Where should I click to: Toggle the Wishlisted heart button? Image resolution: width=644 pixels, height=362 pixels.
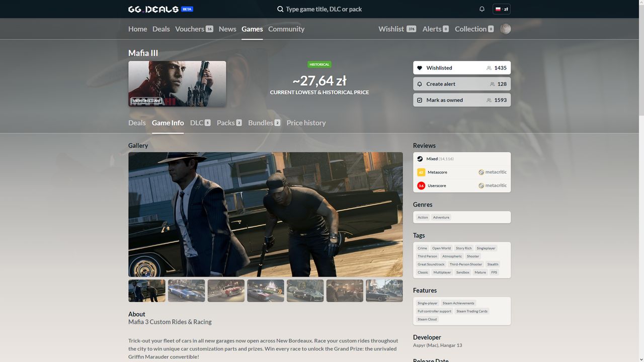[462, 68]
